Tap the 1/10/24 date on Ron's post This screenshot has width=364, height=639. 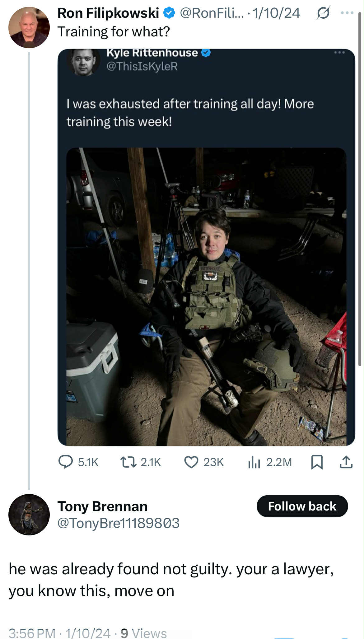[276, 13]
